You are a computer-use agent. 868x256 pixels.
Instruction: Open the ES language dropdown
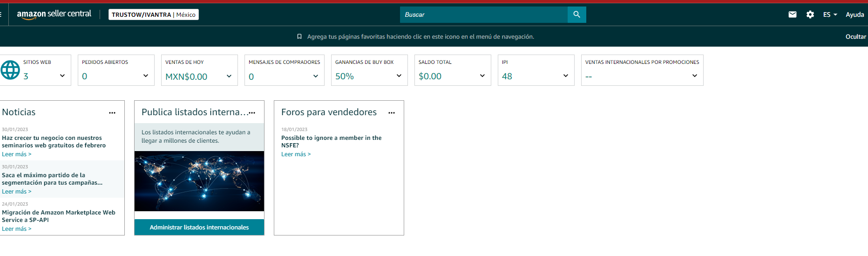[x=830, y=14]
